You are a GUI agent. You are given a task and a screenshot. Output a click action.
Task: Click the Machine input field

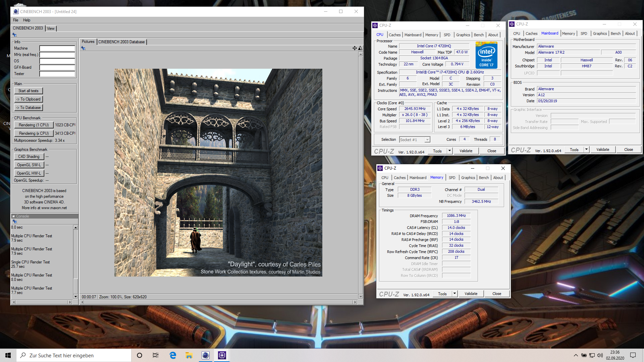pos(57,48)
